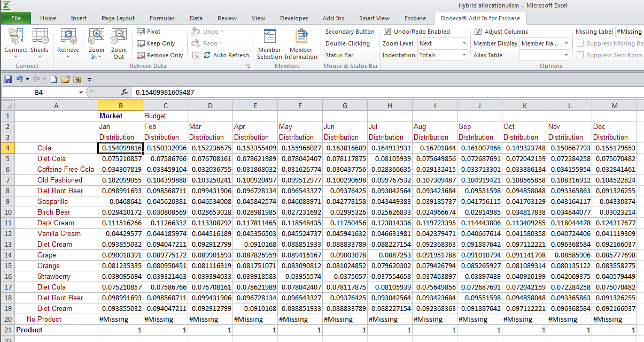Click the quick access Undo arrow icon

[x=19, y=79]
